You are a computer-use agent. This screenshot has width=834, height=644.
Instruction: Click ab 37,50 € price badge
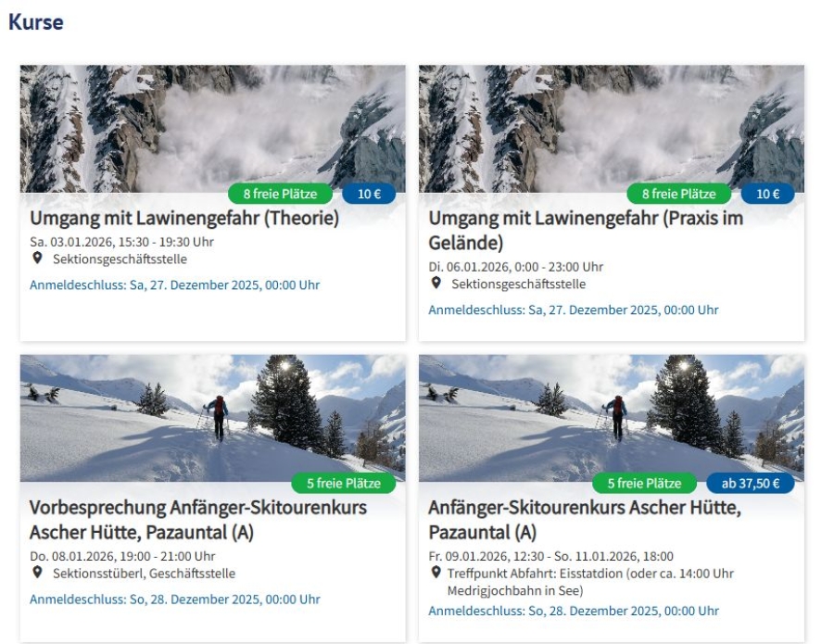[x=751, y=484]
